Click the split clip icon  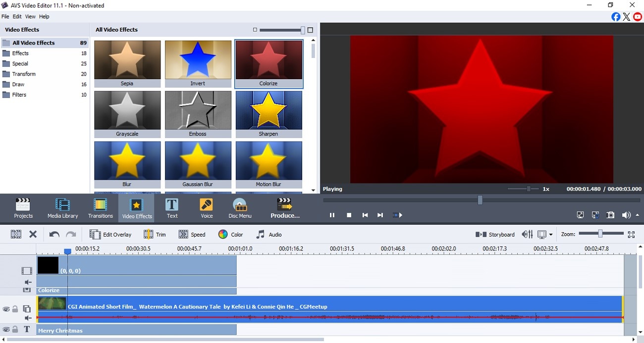click(16, 235)
